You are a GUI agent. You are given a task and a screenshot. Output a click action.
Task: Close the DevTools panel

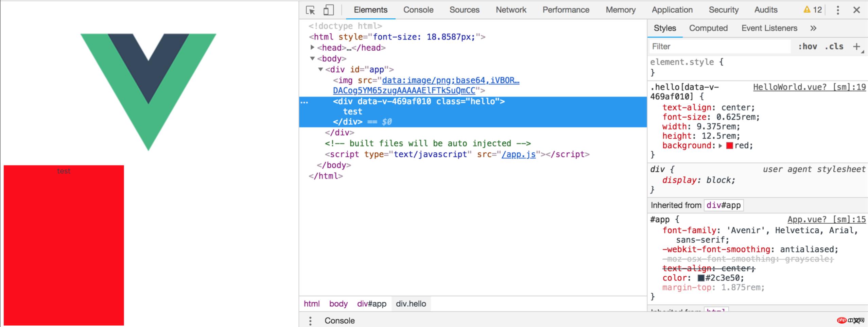(856, 10)
